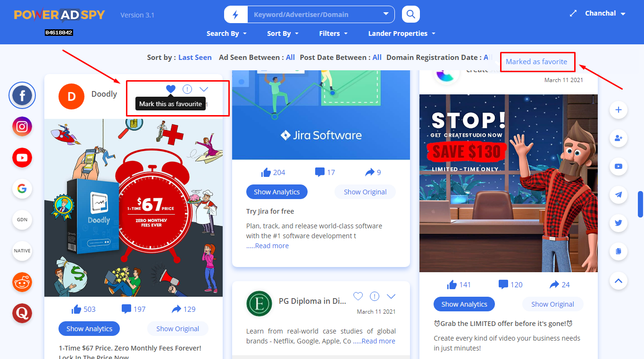The height and width of the screenshot is (359, 644).
Task: Click All next to Post Date Between
Action: [x=377, y=58]
